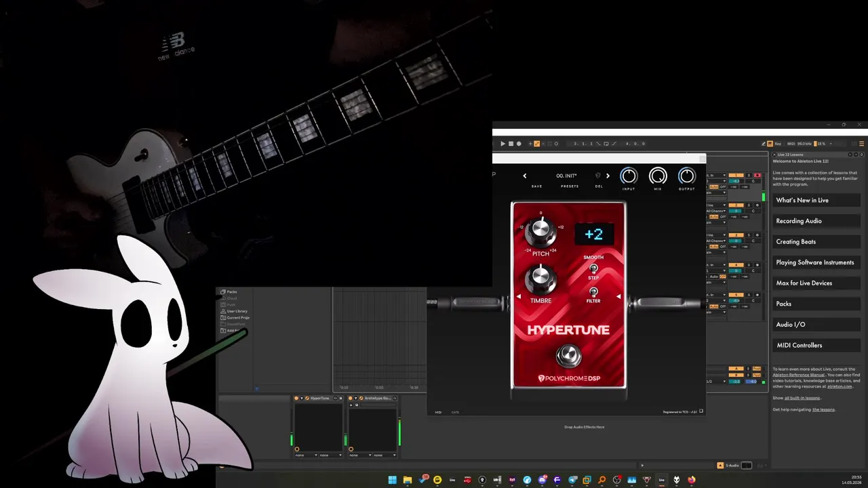Click the INPUT gain knob
The width and height of the screenshot is (868, 488).
[x=629, y=176]
